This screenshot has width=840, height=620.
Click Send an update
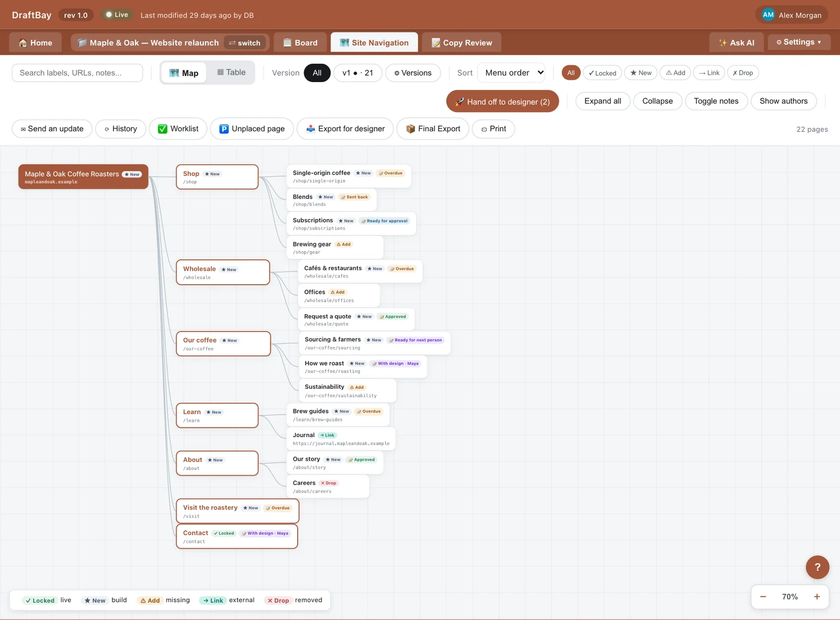[52, 129]
